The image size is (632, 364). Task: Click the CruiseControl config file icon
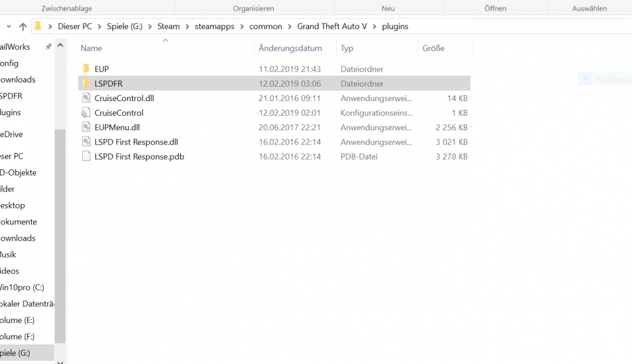click(85, 112)
